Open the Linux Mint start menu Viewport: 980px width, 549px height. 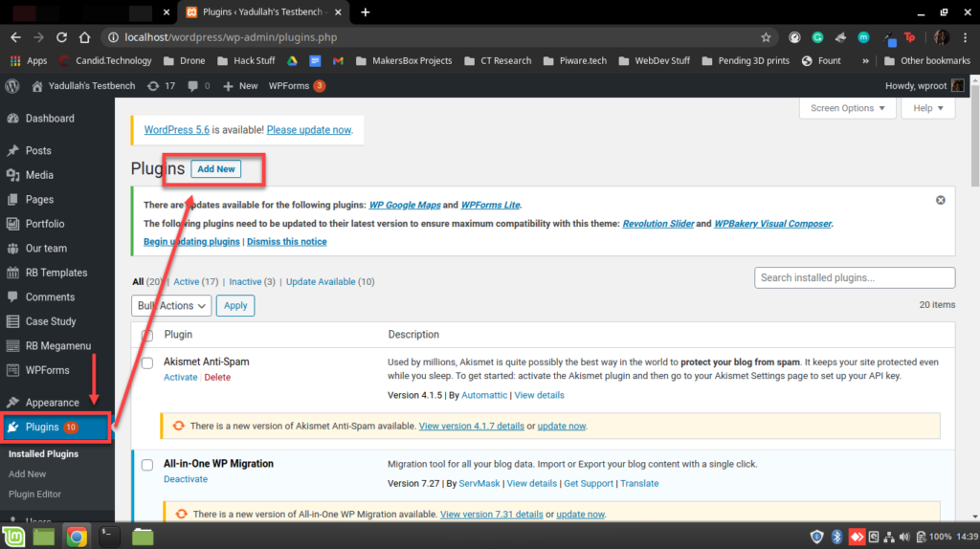13,537
